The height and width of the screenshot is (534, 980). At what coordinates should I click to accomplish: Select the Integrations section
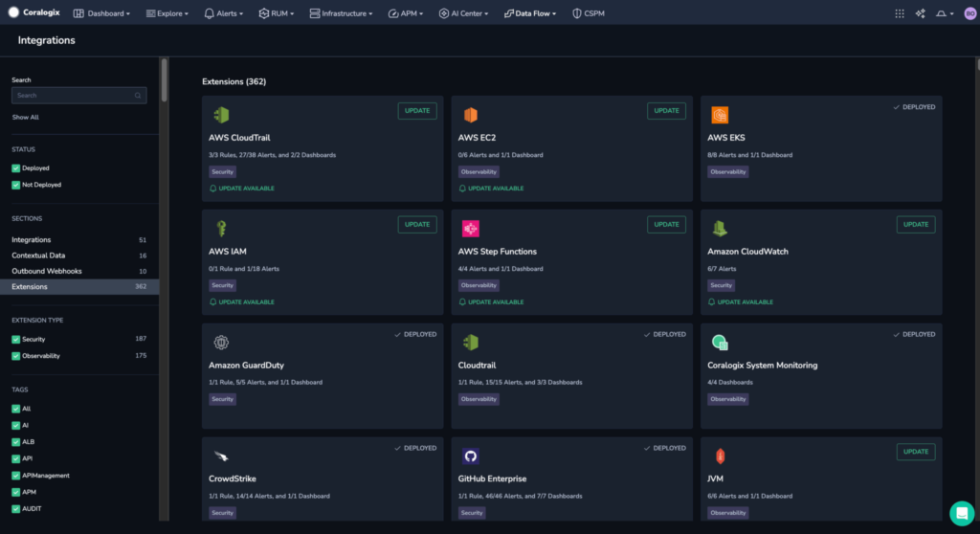pos(79,240)
